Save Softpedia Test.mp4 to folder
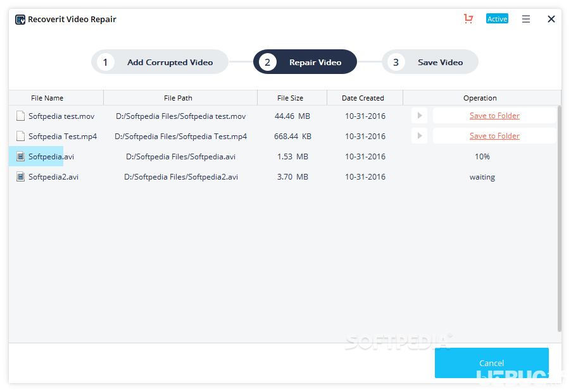The width and height of the screenshot is (571, 392). [494, 136]
